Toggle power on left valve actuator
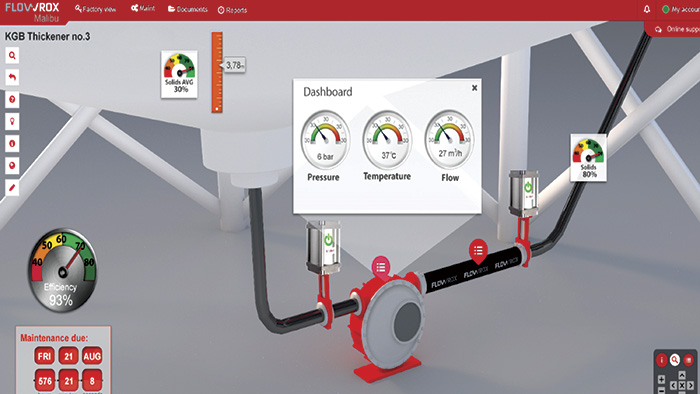The image size is (700, 394). [329, 240]
